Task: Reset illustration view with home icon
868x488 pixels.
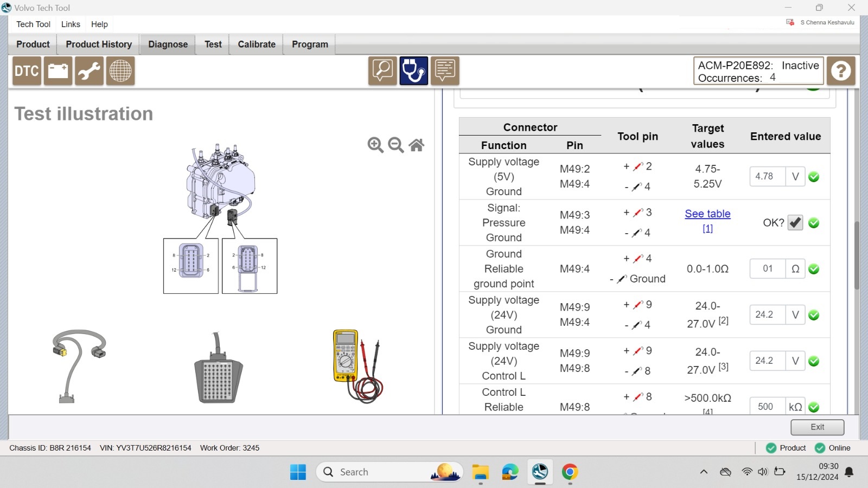Action: [417, 145]
